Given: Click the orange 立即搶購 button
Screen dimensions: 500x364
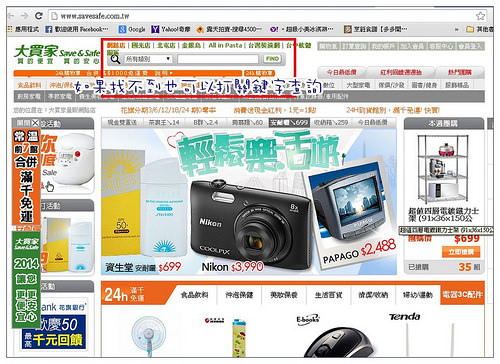Looking at the screenshot, I should point(461,252).
